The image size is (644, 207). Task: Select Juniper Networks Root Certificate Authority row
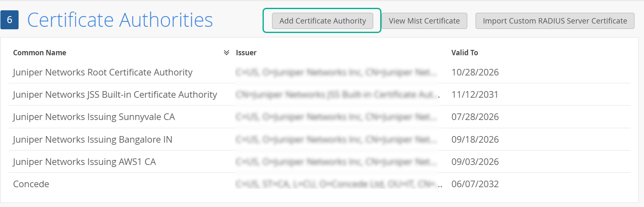tap(103, 73)
